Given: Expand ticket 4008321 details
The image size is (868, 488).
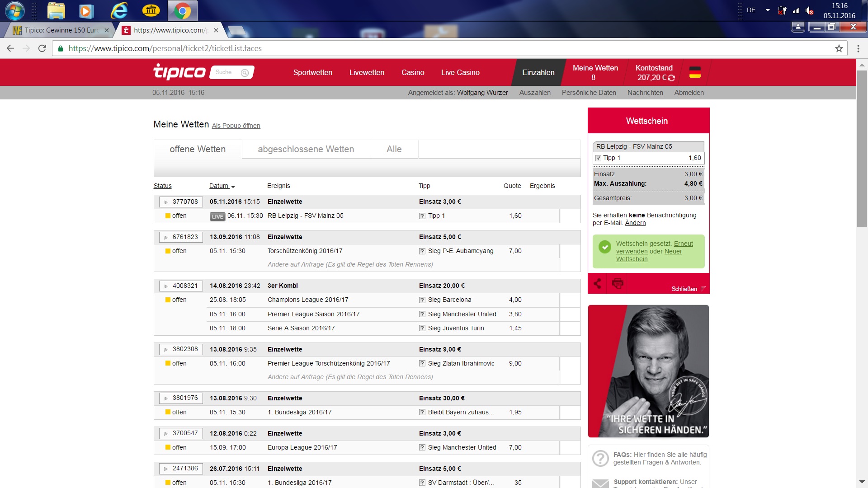Looking at the screenshot, I should tap(181, 286).
